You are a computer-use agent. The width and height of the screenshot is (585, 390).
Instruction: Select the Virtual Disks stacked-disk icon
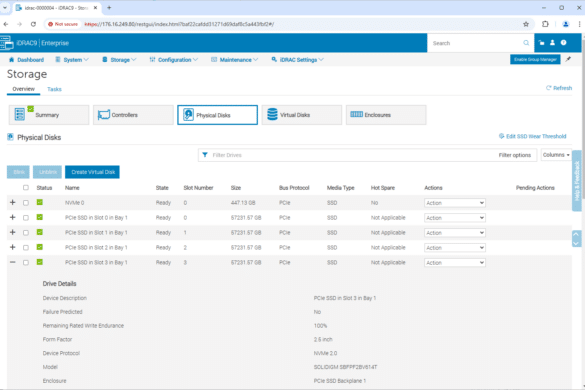[272, 115]
